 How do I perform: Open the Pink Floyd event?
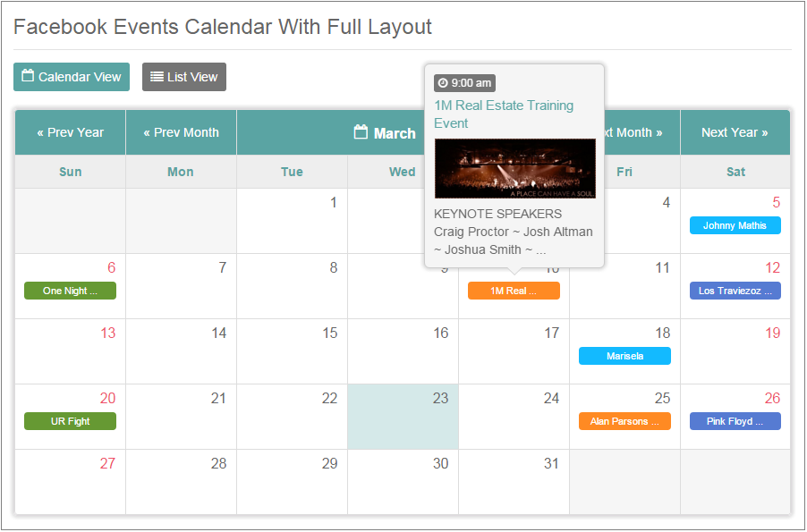tap(735, 421)
